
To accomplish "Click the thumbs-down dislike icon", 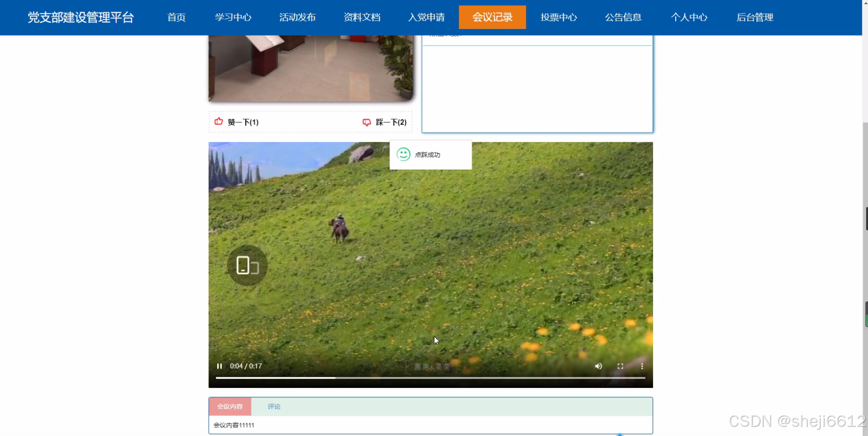I will [367, 122].
